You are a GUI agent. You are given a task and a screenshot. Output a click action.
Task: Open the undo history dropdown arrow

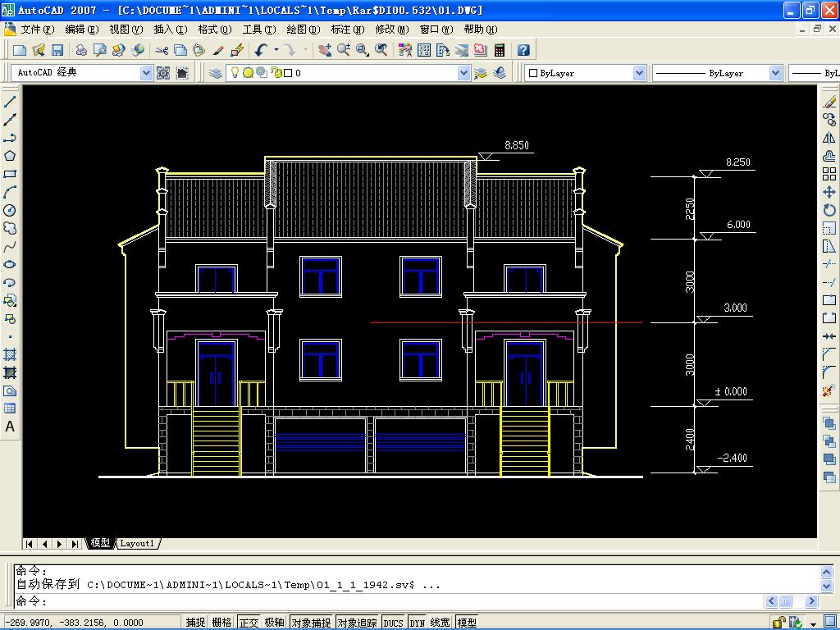point(276,50)
